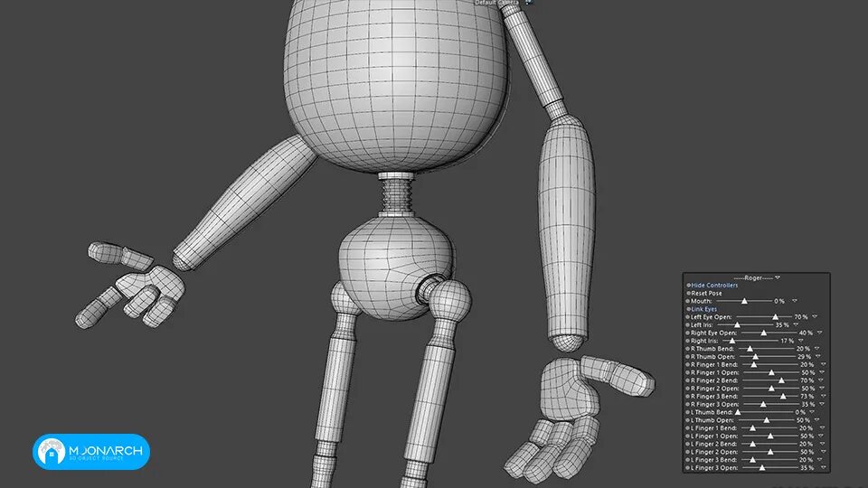The width and height of the screenshot is (868, 488).
Task: Click the keyframe dot beside L Finger 2 Bend
Action: click(687, 444)
